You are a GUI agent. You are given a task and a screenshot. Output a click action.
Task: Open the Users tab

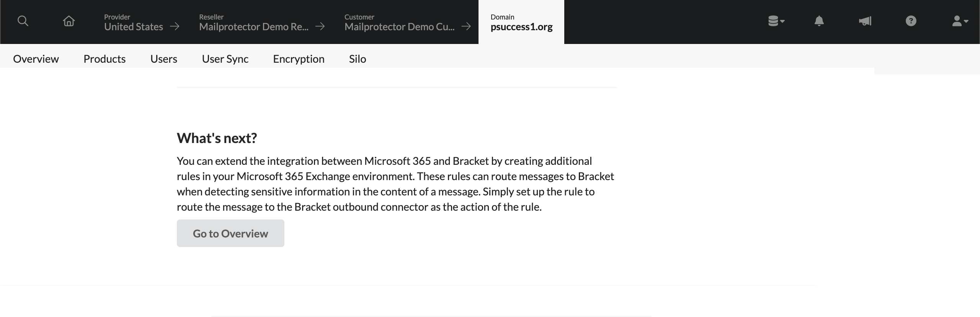[164, 59]
